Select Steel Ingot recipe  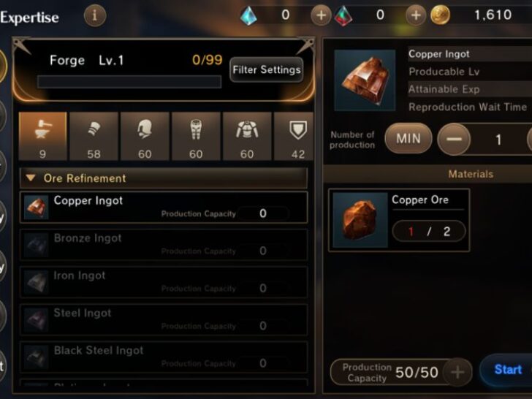click(x=164, y=319)
